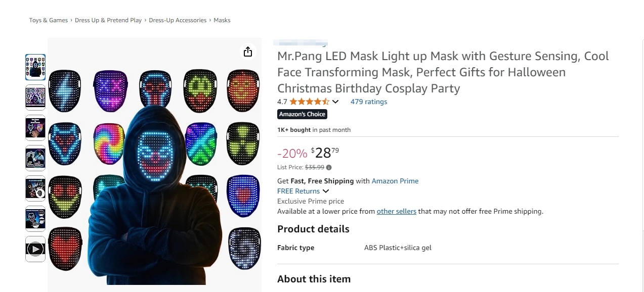Select the fourth gallery thumbnail
The width and height of the screenshot is (644, 292).
tap(35, 157)
